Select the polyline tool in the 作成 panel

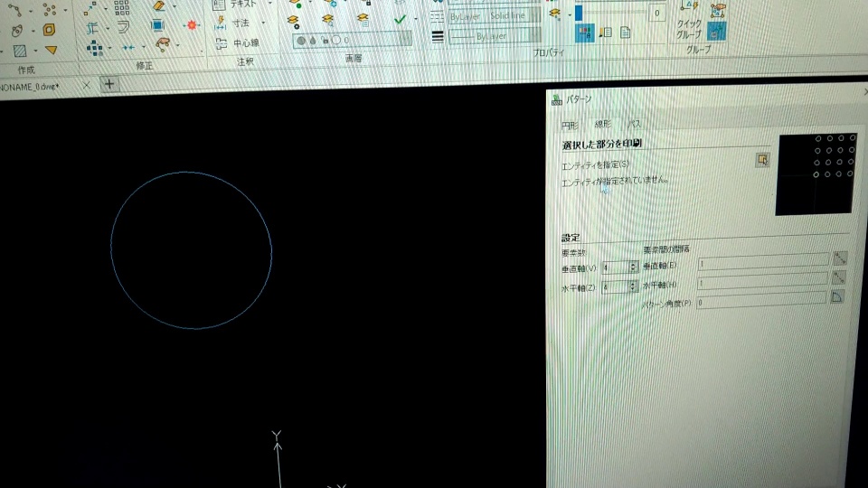15,9
